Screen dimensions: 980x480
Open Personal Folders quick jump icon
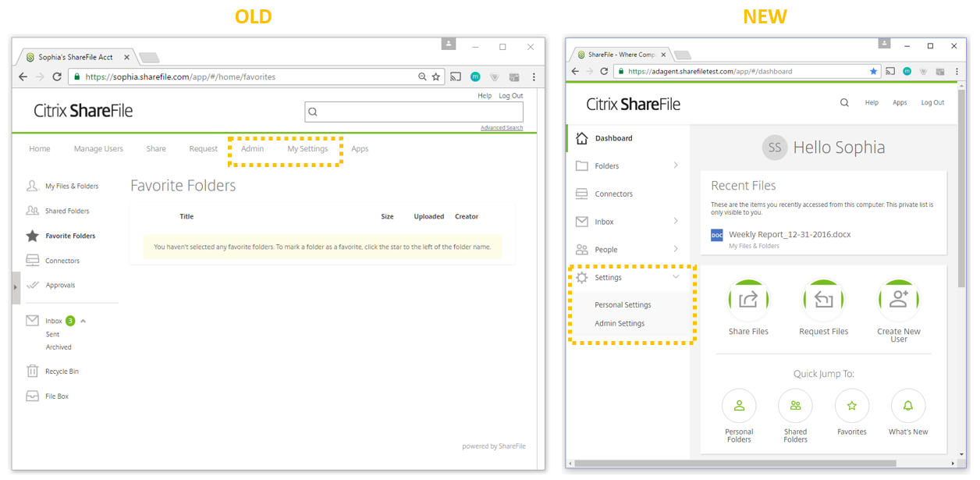coord(739,405)
